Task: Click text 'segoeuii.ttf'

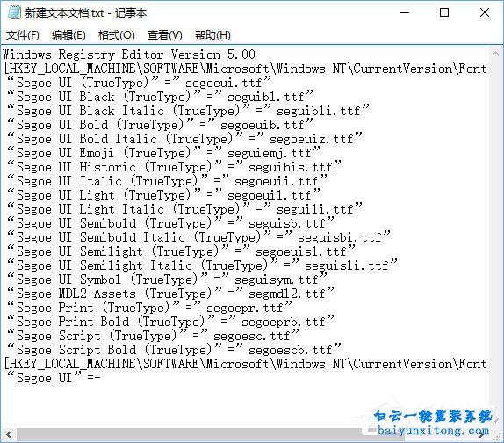Action: pos(276,181)
